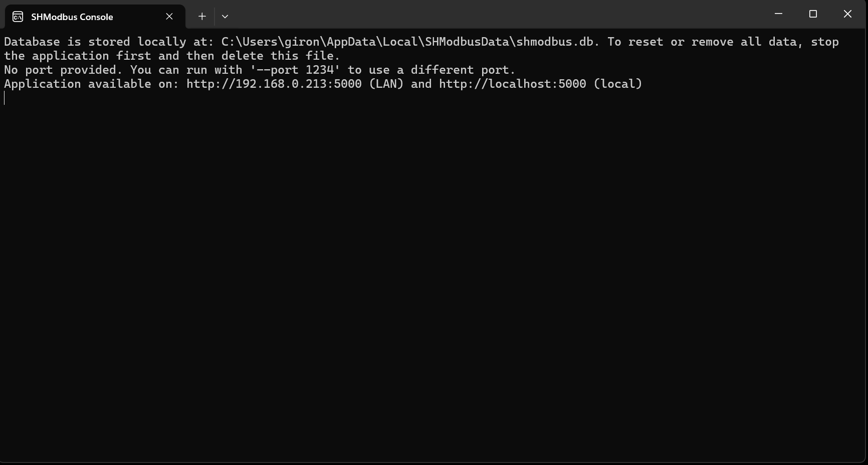Viewport: 868px width, 465px height.
Task: Open the http://192.168.0.213:5000 LAN address
Action: [x=274, y=84]
